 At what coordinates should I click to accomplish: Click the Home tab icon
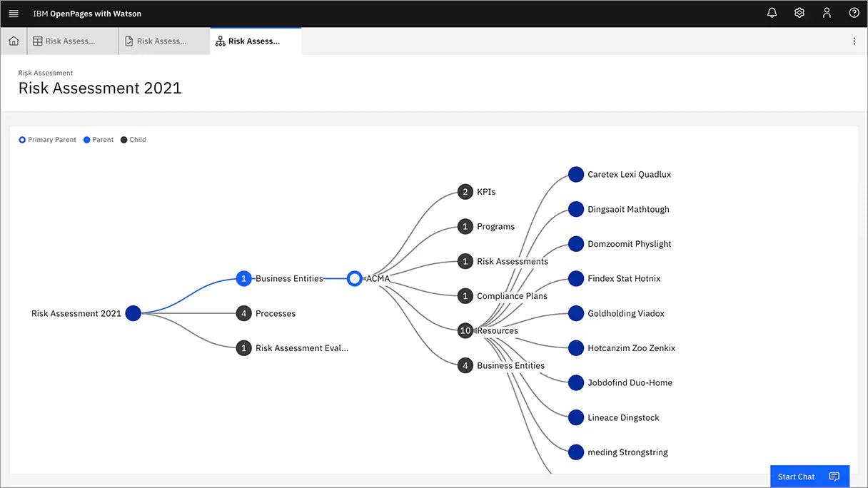click(13, 41)
